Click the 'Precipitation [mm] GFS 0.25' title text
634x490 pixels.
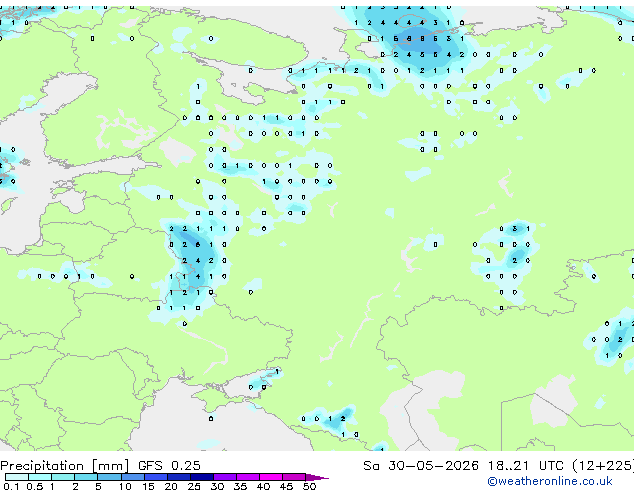(x=100, y=466)
